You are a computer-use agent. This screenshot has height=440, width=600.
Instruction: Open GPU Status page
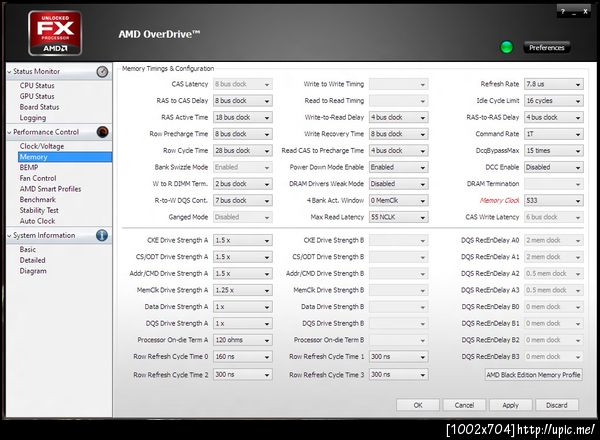tap(37, 96)
